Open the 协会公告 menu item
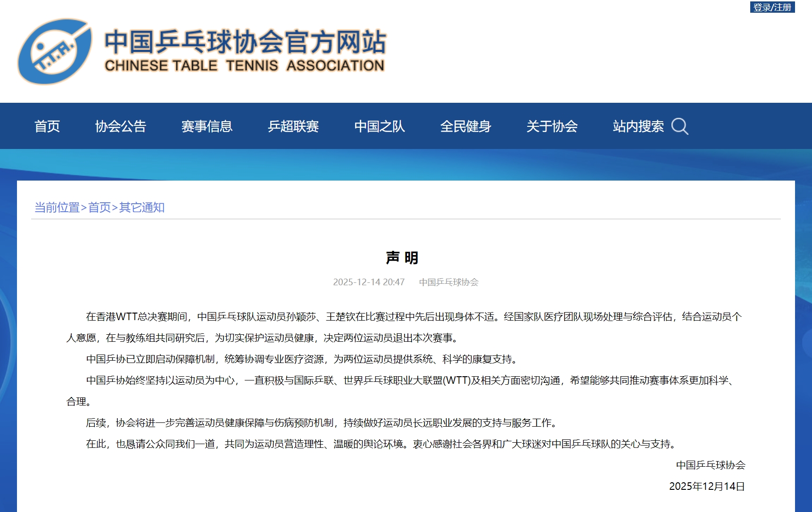 point(121,126)
